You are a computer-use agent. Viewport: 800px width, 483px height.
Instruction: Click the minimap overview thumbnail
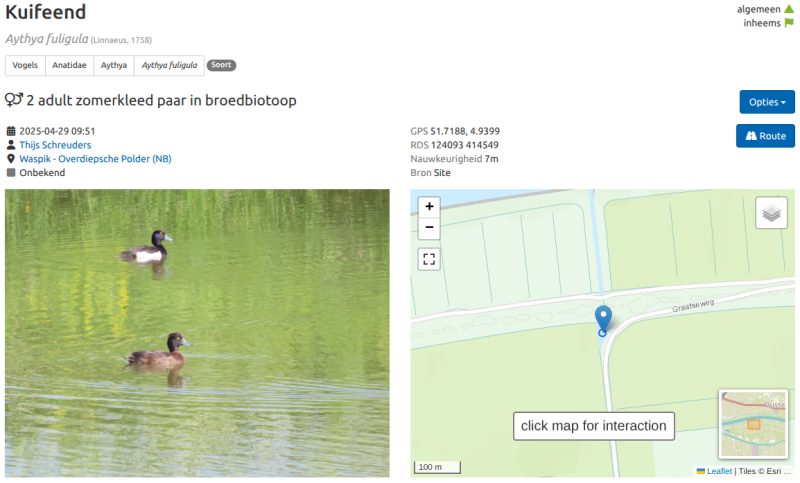753,424
